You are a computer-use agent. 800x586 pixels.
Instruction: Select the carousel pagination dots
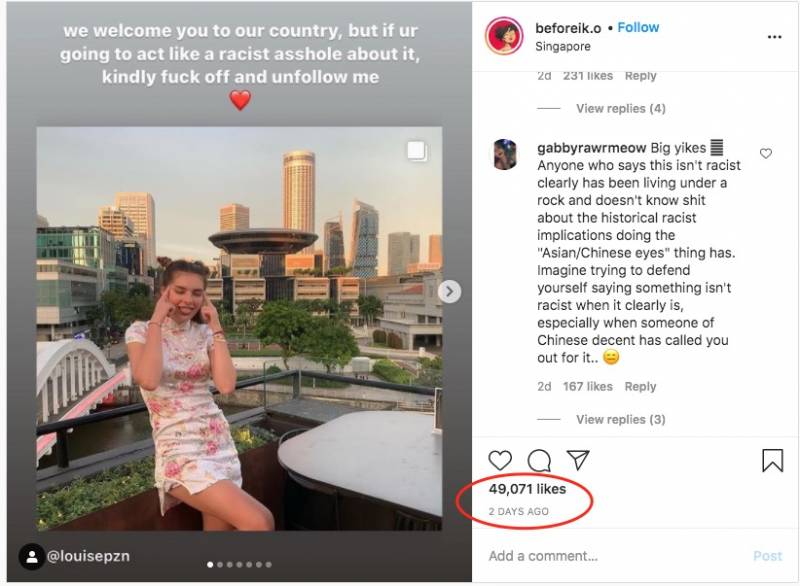pyautogui.click(x=240, y=565)
